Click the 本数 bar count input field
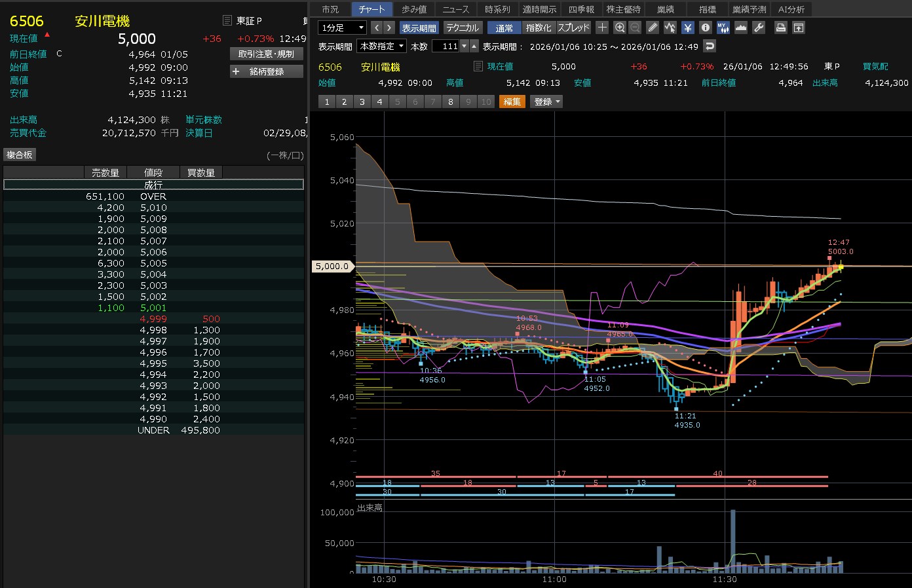Image resolution: width=912 pixels, height=588 pixels. pos(446,46)
